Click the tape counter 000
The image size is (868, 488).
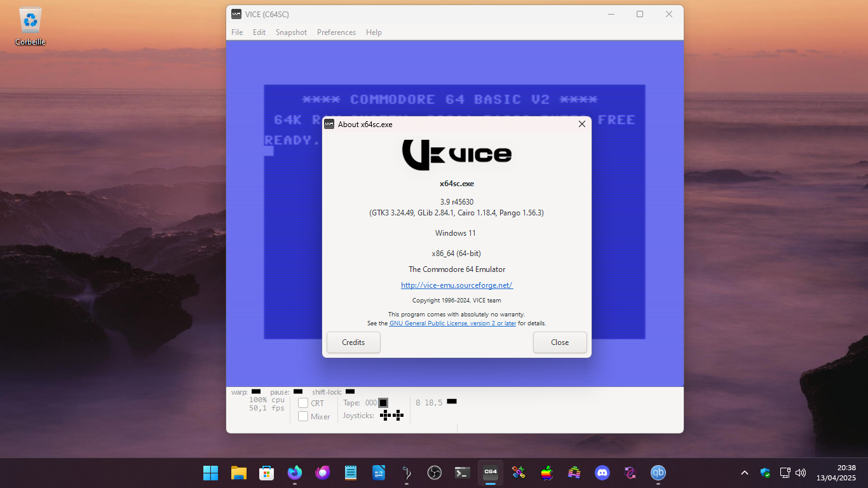pyautogui.click(x=371, y=403)
